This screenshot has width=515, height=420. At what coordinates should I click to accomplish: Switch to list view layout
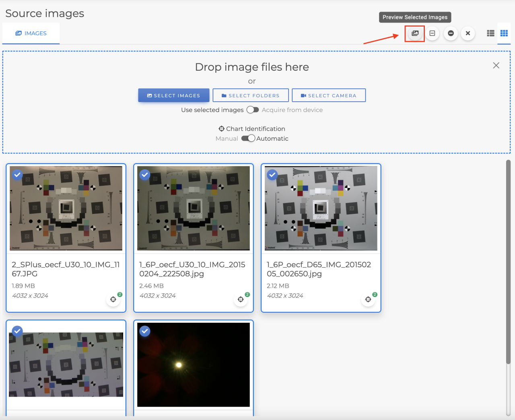click(490, 34)
